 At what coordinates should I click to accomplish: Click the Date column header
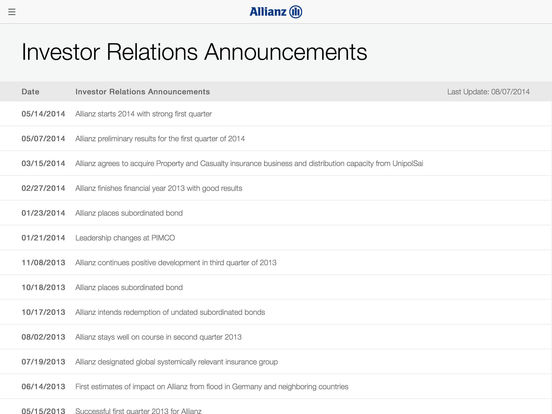(x=30, y=92)
